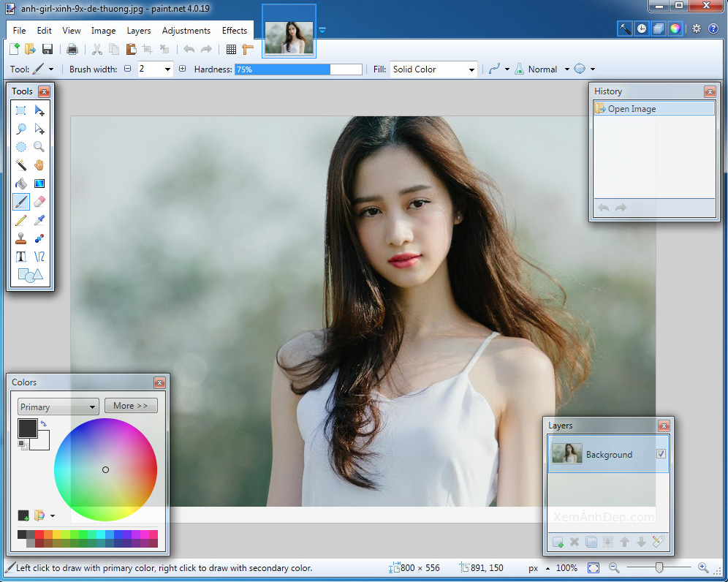
Task: Click the Print icon in toolbar
Action: pos(72,49)
